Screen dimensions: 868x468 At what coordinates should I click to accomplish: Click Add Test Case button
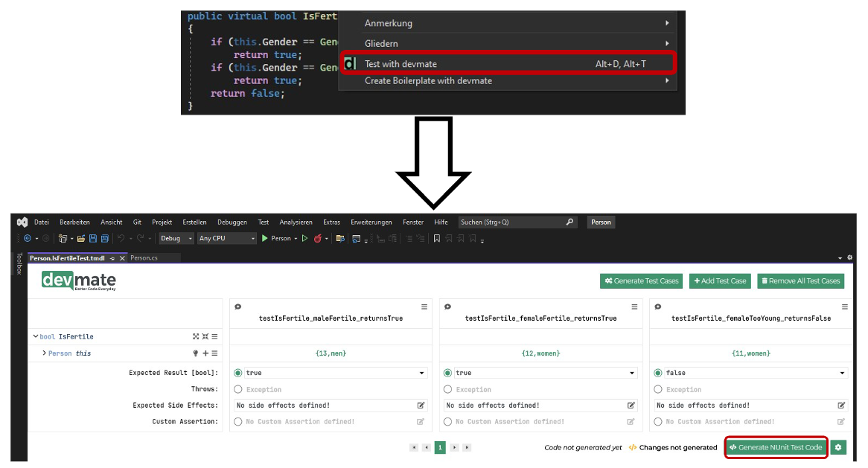pos(720,281)
